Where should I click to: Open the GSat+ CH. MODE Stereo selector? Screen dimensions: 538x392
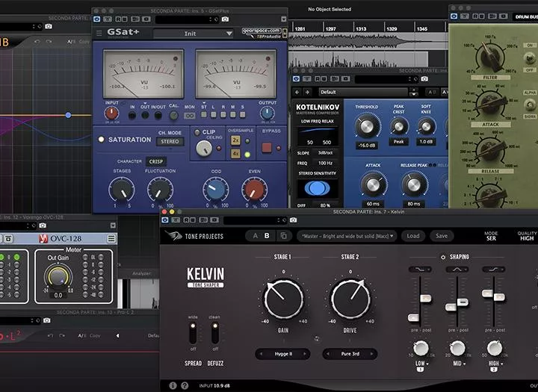tap(170, 141)
